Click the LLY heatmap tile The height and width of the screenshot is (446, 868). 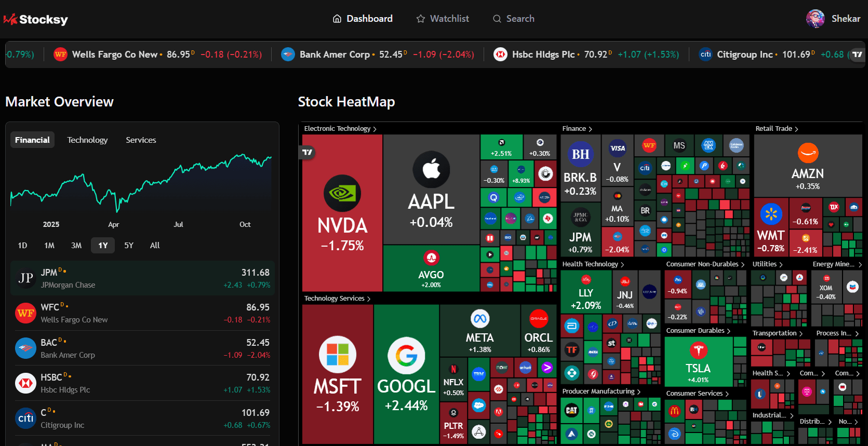pyautogui.click(x=586, y=292)
